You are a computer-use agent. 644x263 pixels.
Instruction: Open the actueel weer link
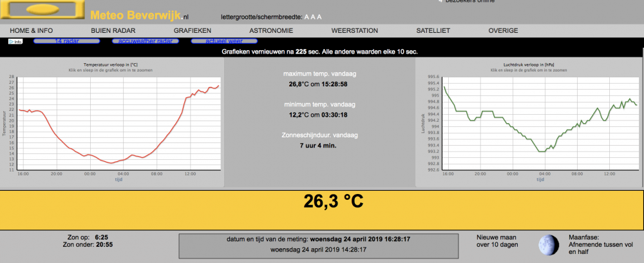pyautogui.click(x=224, y=41)
